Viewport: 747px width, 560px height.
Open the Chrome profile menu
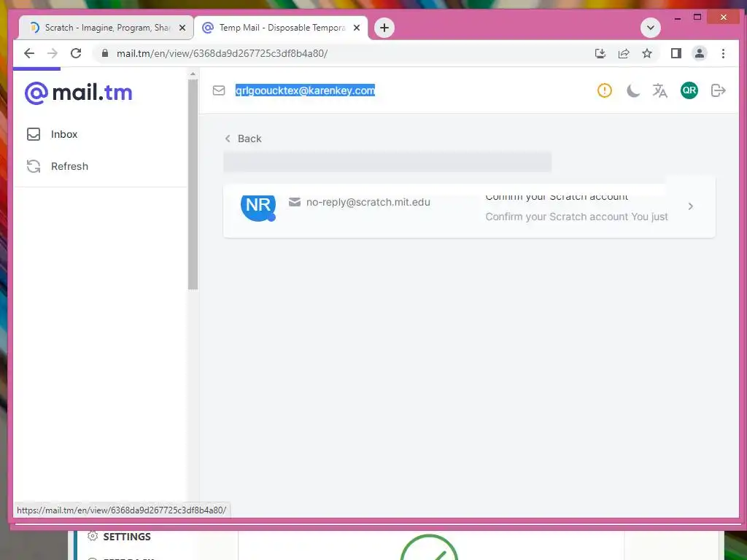pyautogui.click(x=700, y=53)
